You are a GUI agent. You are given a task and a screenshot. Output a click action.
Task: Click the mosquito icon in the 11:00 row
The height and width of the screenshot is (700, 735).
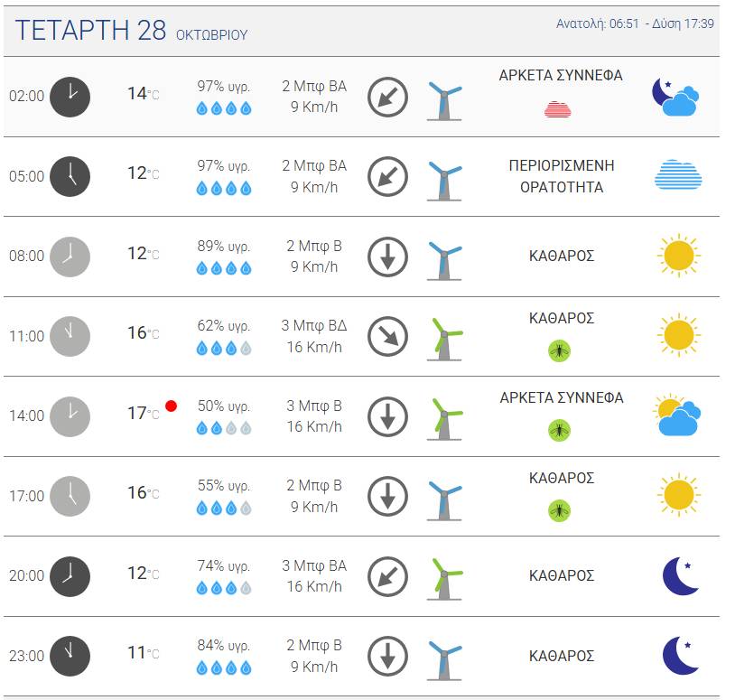click(x=559, y=350)
